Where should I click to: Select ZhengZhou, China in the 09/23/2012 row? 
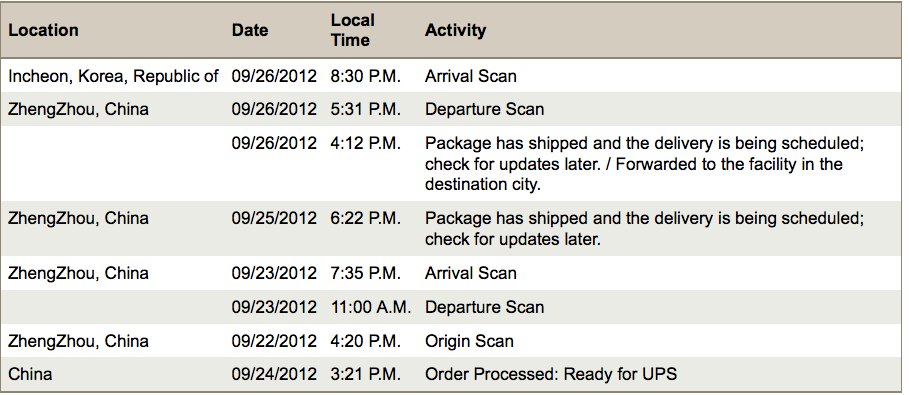click(x=78, y=273)
